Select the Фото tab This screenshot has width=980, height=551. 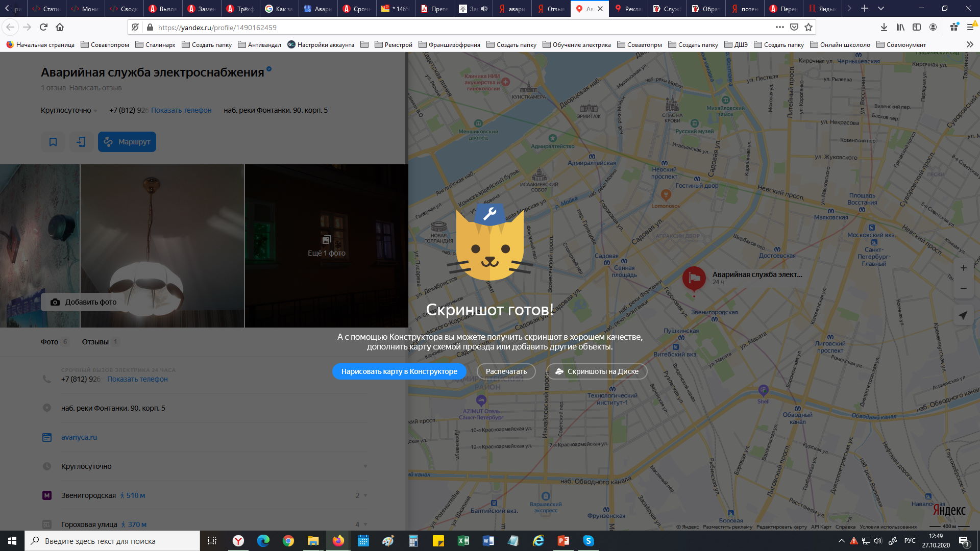click(x=50, y=342)
